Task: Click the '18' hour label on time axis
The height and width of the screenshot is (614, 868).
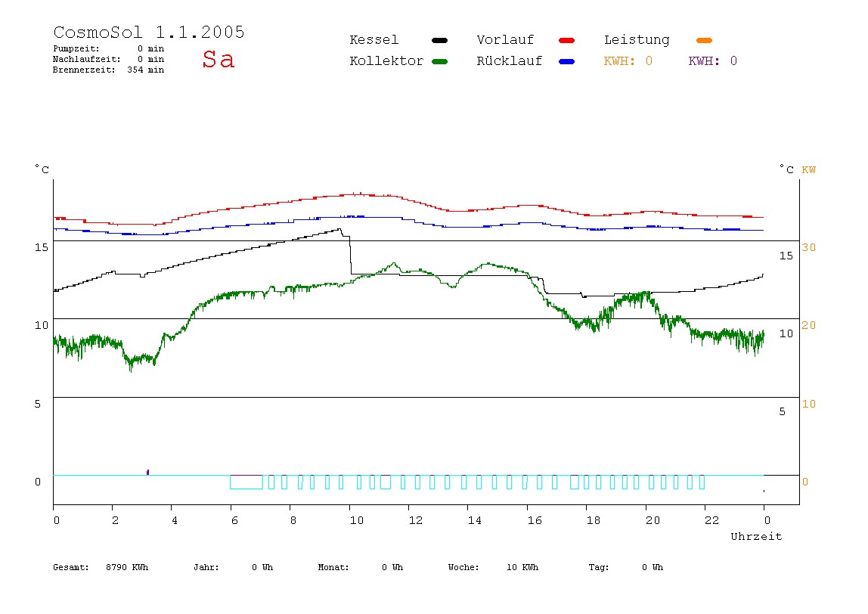Action: click(x=594, y=520)
